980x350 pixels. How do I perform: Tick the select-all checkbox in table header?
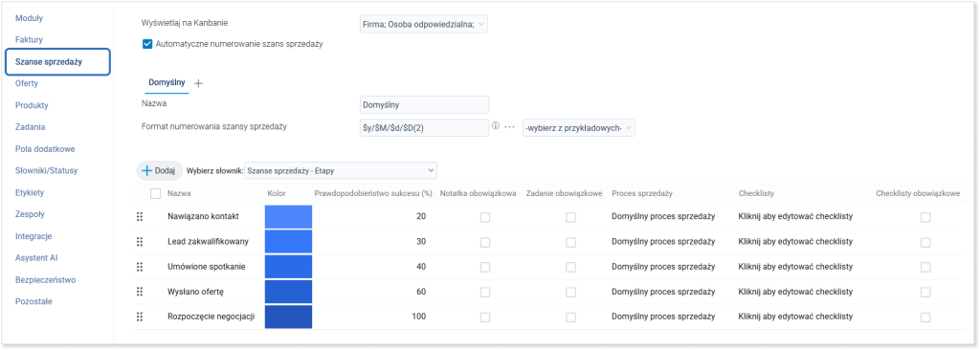tap(156, 194)
